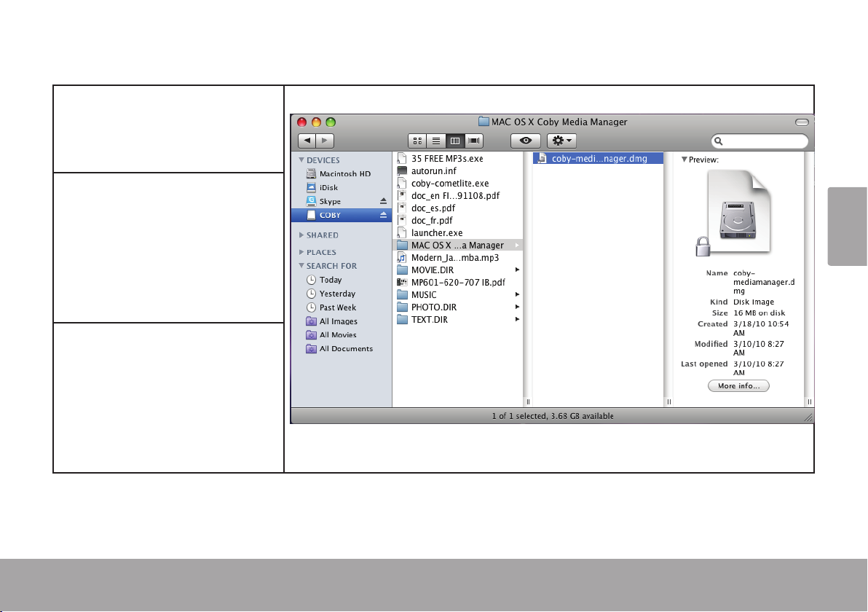
Task: Click the MUSIC folder icon
Action: (403, 294)
